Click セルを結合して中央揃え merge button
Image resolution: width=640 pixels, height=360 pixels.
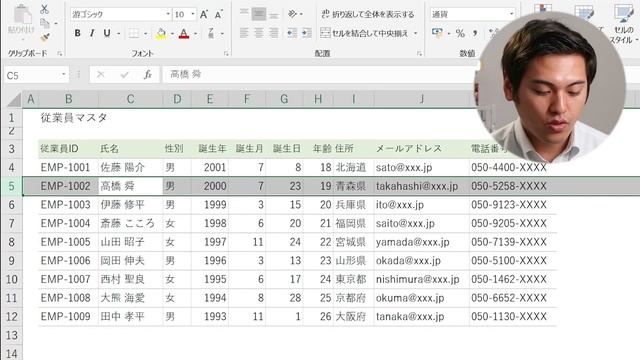(364, 33)
